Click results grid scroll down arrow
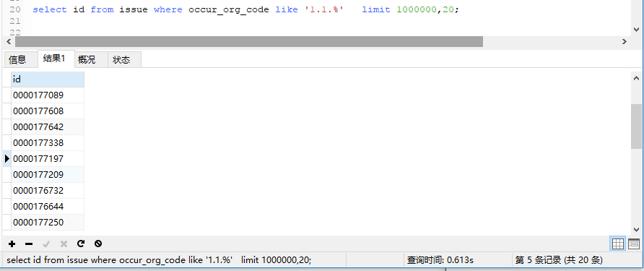Screen dimensions: 644x271 click(x=636, y=230)
